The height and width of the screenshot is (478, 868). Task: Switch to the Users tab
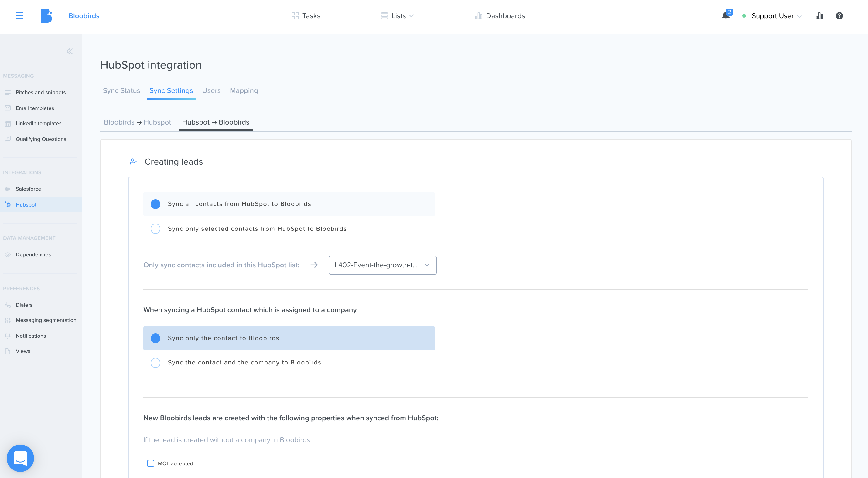pos(211,90)
